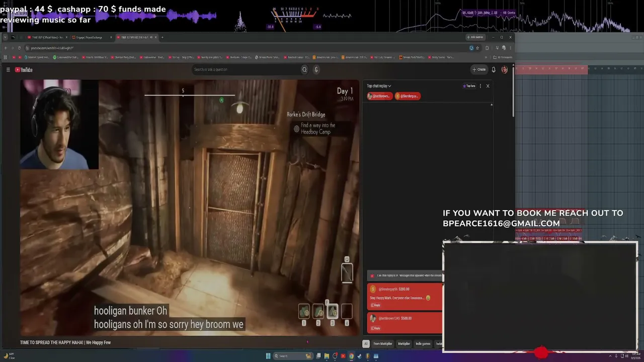Go to YouTube home via logo
The height and width of the screenshot is (362, 644).
coord(24,70)
